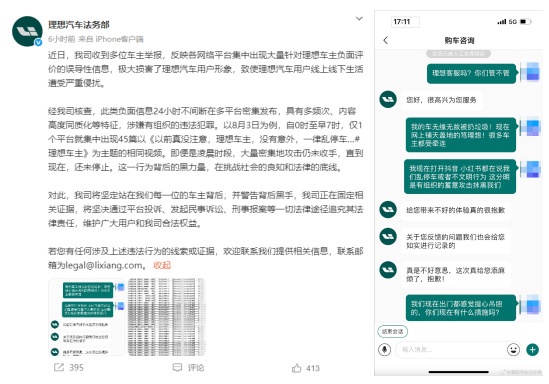
Task: Tap the user avatar beside 理想客服吗？你们管不管
Action: pos(530,72)
